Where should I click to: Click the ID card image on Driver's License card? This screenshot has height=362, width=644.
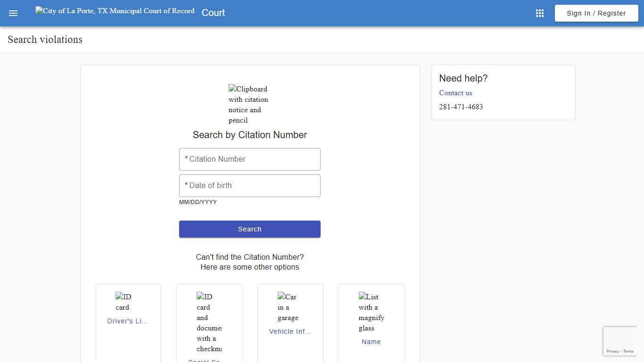123,302
